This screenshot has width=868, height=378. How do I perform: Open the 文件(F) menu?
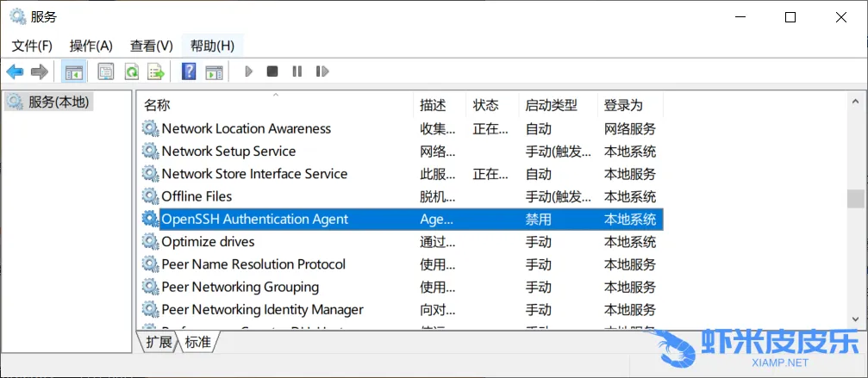(32, 46)
